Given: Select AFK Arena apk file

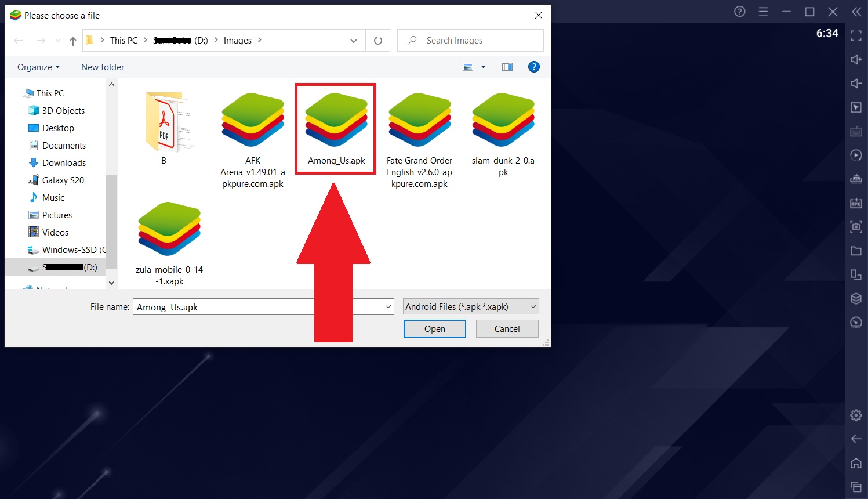Looking at the screenshot, I should pos(253,140).
